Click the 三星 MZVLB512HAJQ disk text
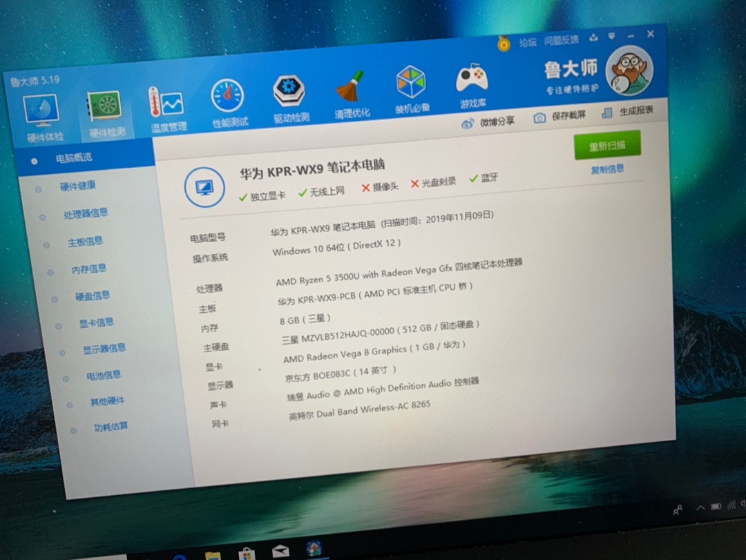Viewport: 746px width, 560px height. (380, 331)
